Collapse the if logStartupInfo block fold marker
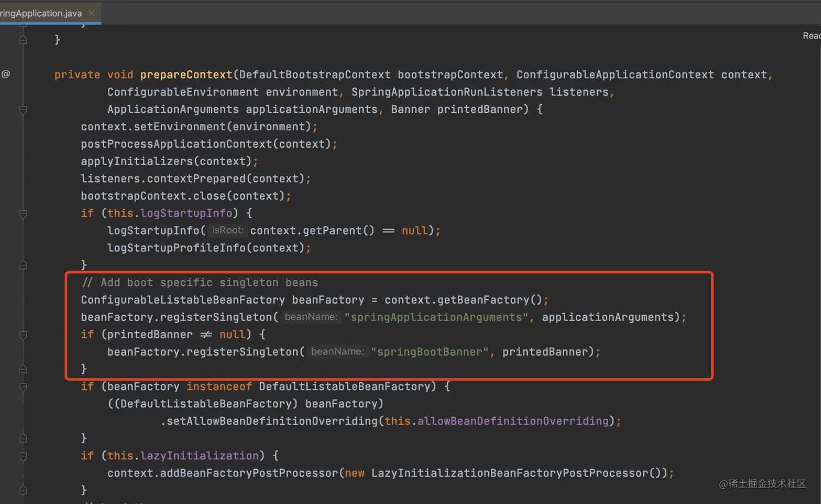This screenshot has width=821, height=504. pyautogui.click(x=23, y=214)
